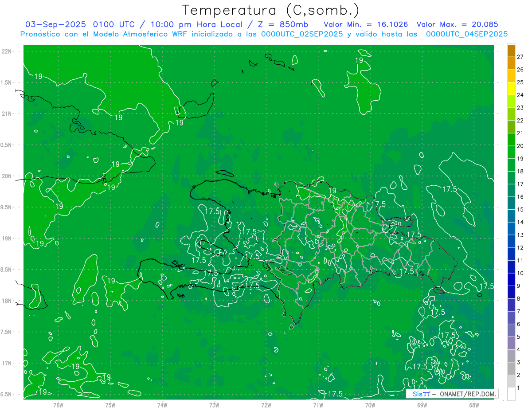Click the '21N' latitude axis label
Viewport: 532px width, 411px height.
click(7, 114)
